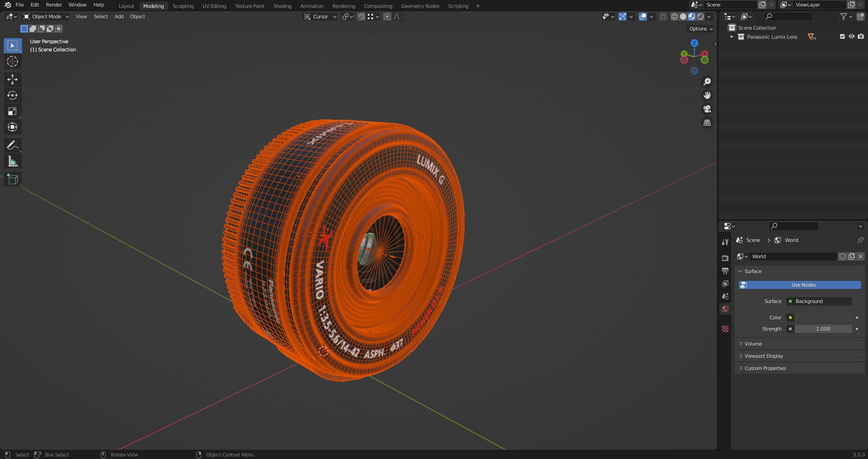
Task: Select the Add Cube tool
Action: point(13,180)
